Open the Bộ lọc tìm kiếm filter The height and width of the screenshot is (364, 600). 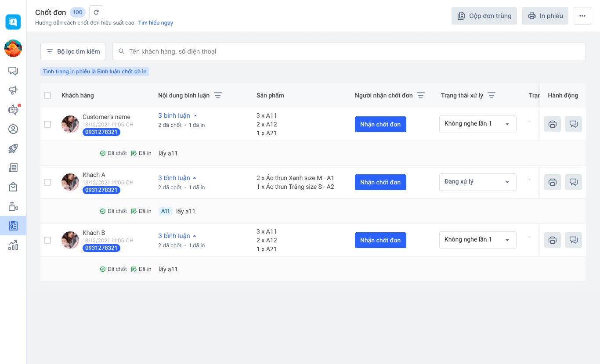click(73, 51)
